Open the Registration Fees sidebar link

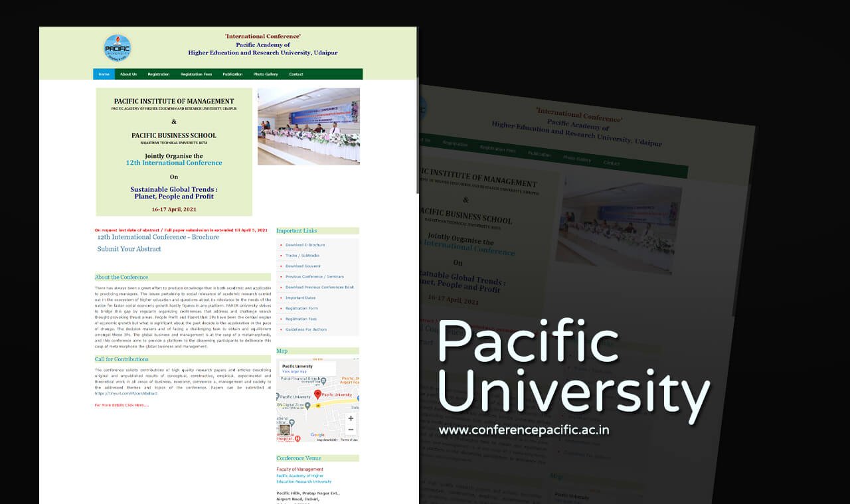[301, 319]
